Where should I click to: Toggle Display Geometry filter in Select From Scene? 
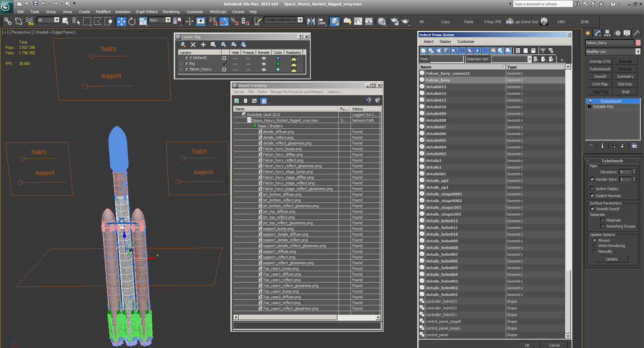[x=423, y=51]
